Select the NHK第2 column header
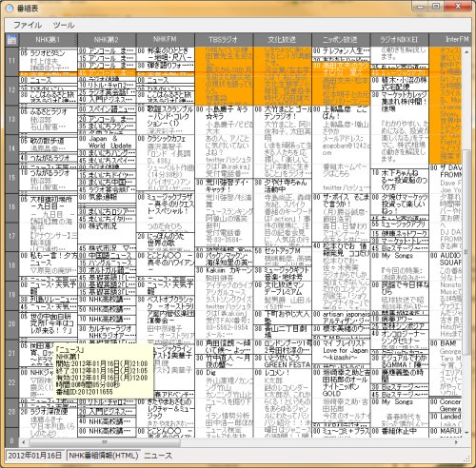The image size is (476, 468). (x=107, y=40)
